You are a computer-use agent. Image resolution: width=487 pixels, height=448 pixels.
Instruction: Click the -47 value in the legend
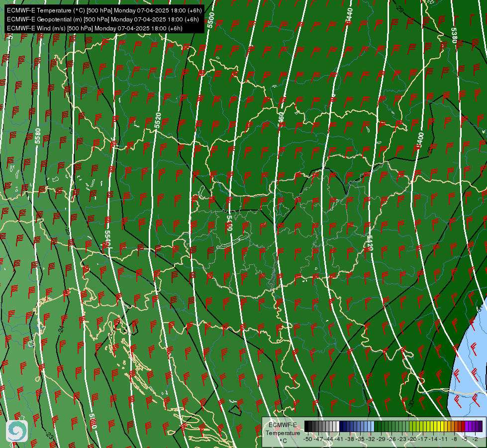(319, 439)
